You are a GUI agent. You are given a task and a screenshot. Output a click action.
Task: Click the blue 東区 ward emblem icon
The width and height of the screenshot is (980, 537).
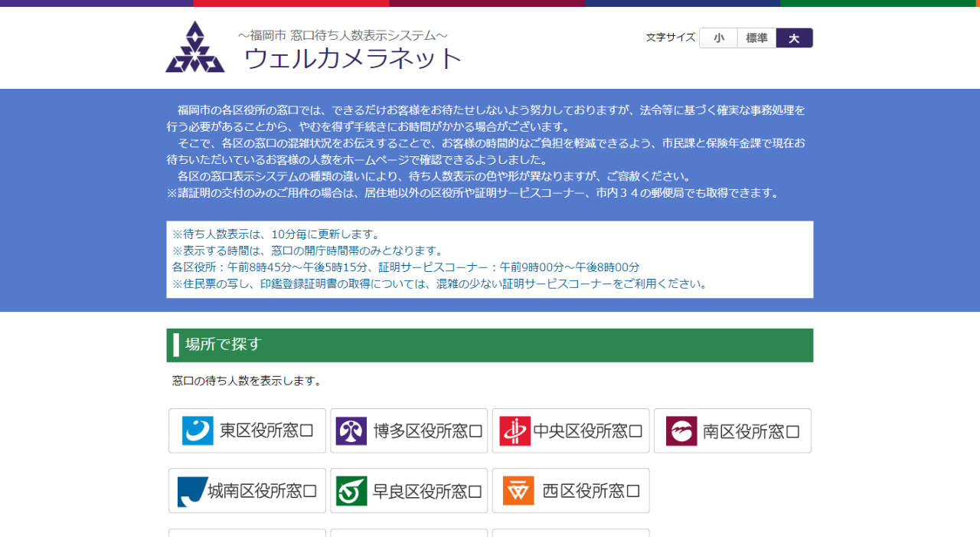coord(198,431)
